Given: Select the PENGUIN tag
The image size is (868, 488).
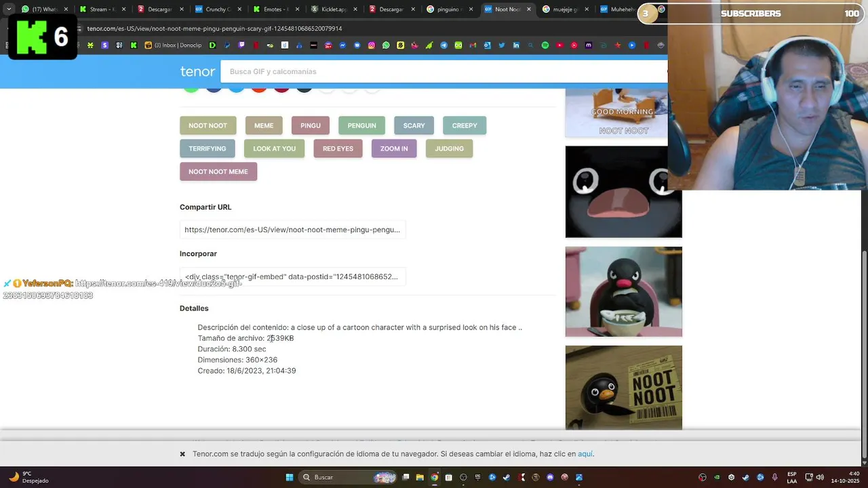Looking at the screenshot, I should pyautogui.click(x=361, y=125).
